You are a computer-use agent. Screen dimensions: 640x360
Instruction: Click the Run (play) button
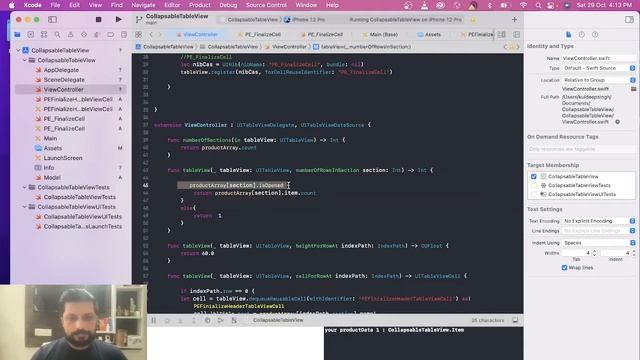tap(118, 19)
